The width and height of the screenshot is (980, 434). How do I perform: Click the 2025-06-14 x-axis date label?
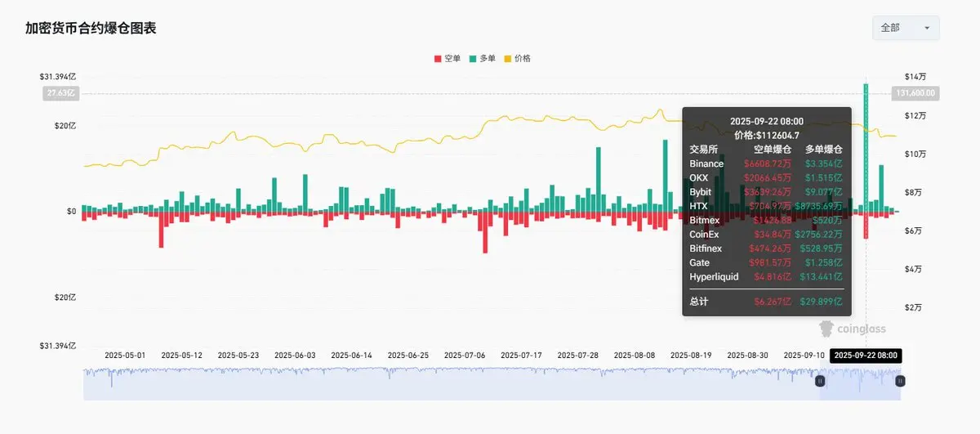coord(351,356)
